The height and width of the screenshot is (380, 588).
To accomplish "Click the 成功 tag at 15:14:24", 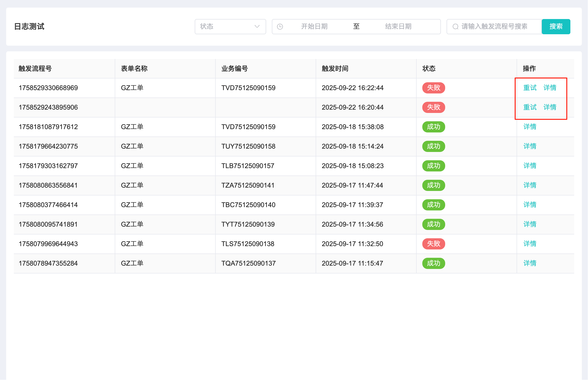I will 434,146.
